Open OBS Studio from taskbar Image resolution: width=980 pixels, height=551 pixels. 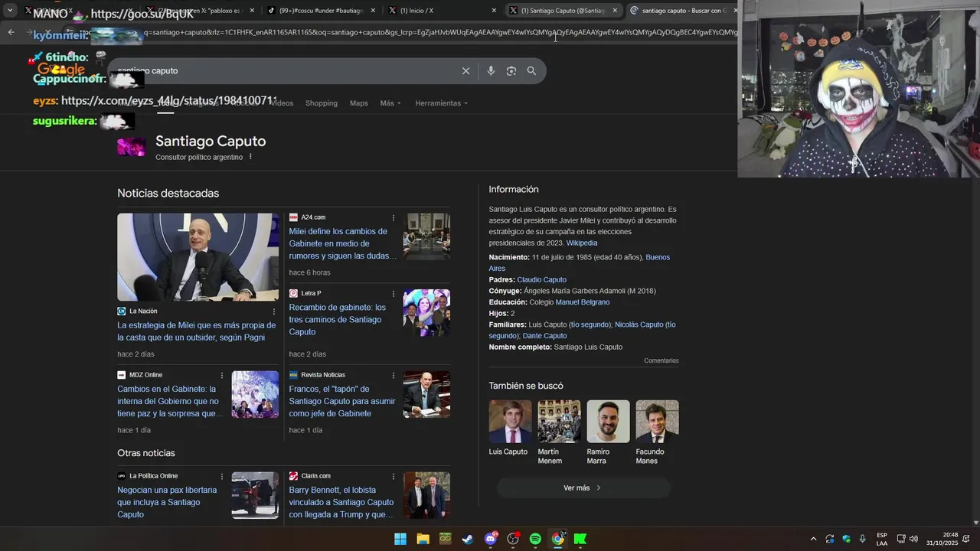click(513, 539)
